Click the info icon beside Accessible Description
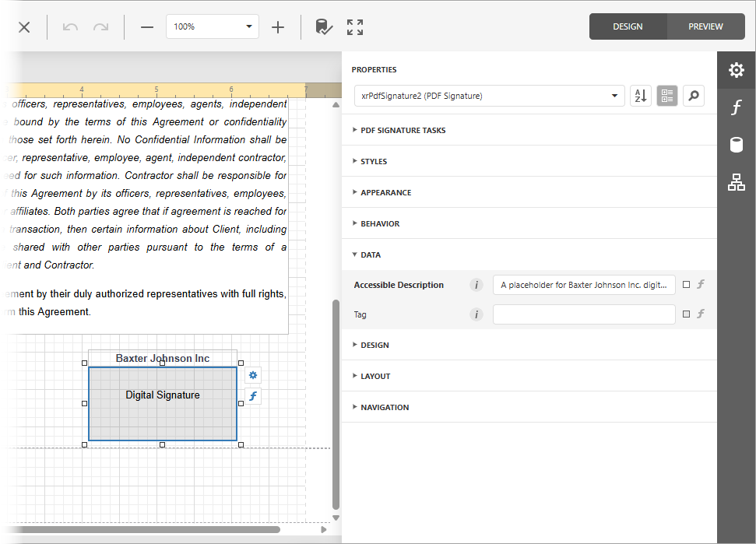The width and height of the screenshot is (756, 544). pyautogui.click(x=476, y=285)
